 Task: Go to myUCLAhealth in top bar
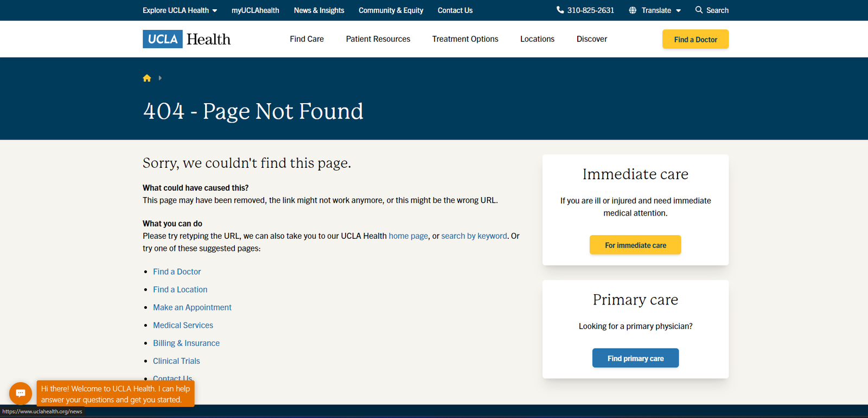(255, 10)
